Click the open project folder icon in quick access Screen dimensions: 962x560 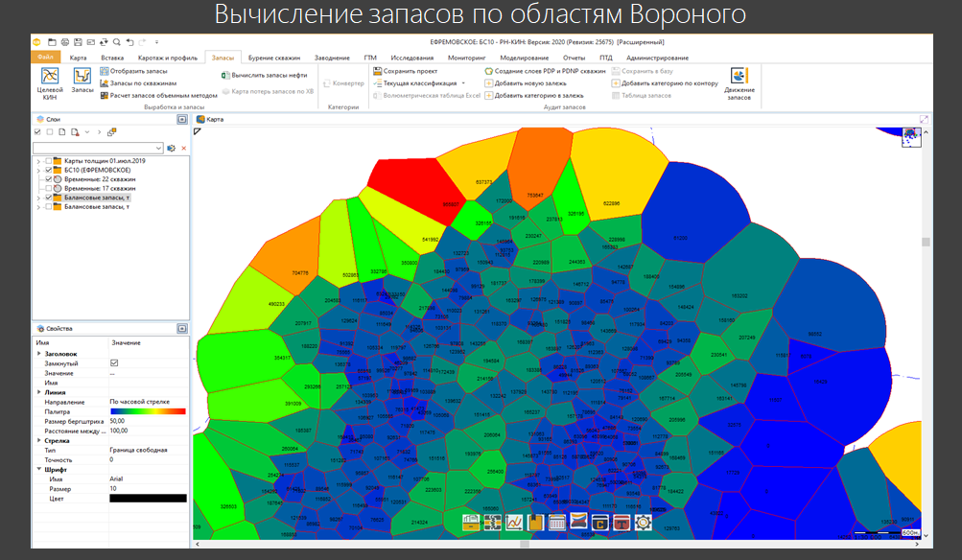[x=52, y=42]
